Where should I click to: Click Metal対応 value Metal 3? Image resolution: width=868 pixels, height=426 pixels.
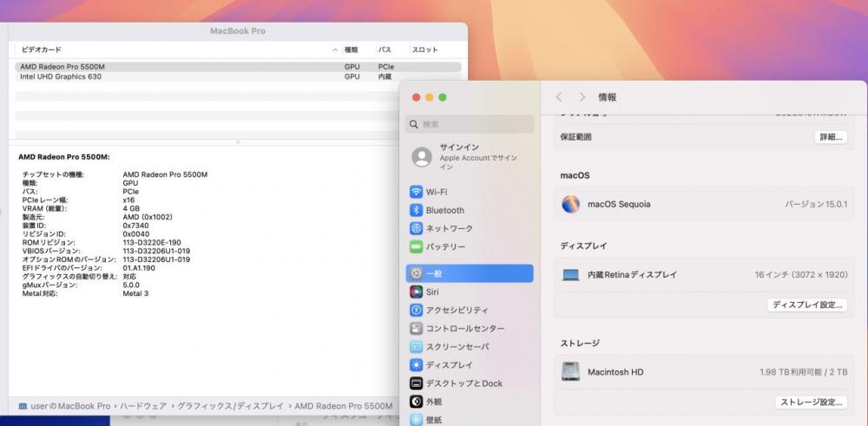tap(135, 293)
